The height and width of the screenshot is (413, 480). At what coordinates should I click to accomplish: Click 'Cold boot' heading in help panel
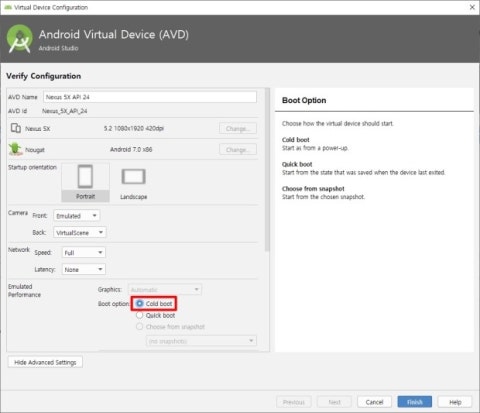(296, 140)
